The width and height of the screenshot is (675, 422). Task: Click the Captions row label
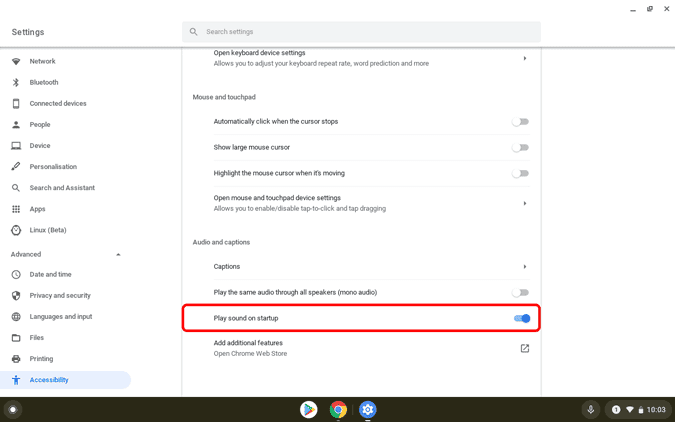227,267
